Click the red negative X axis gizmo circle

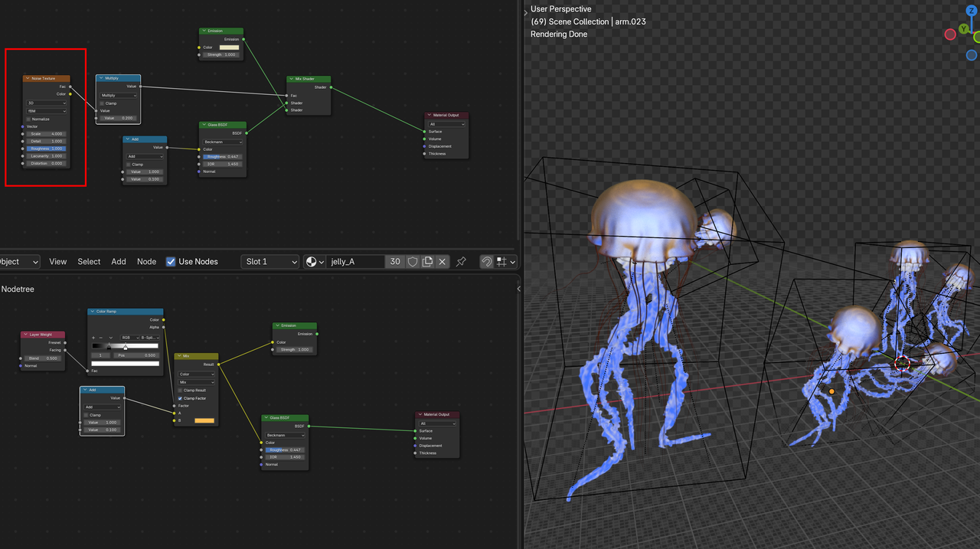point(950,34)
